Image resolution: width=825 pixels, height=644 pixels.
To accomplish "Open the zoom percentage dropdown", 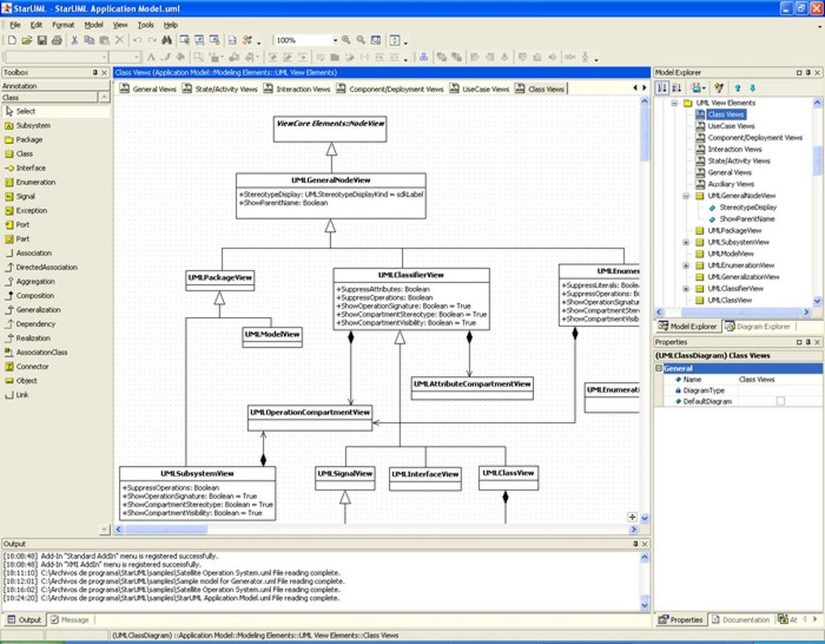I will click(x=335, y=40).
